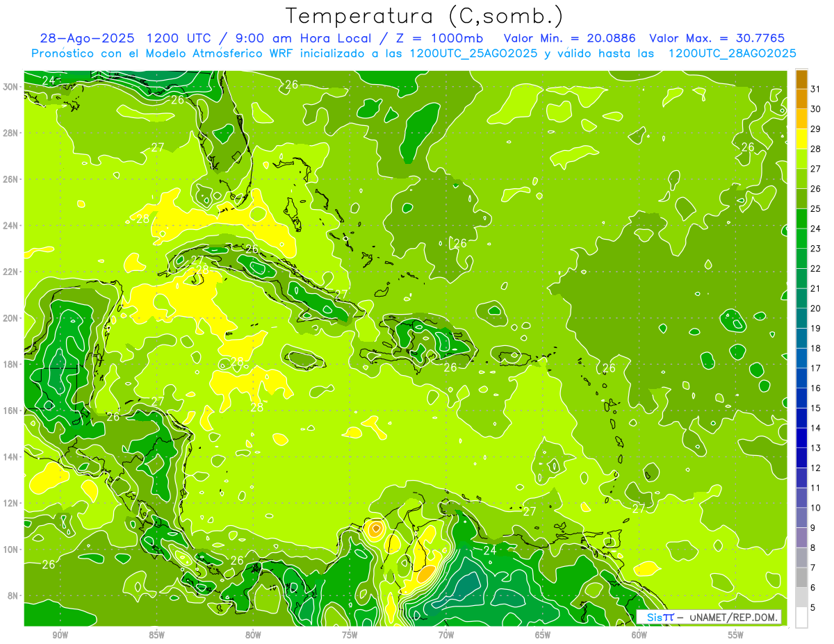Click the dark blue legend band between 13 and 14
This screenshot has width=834, height=644.
(x=801, y=438)
